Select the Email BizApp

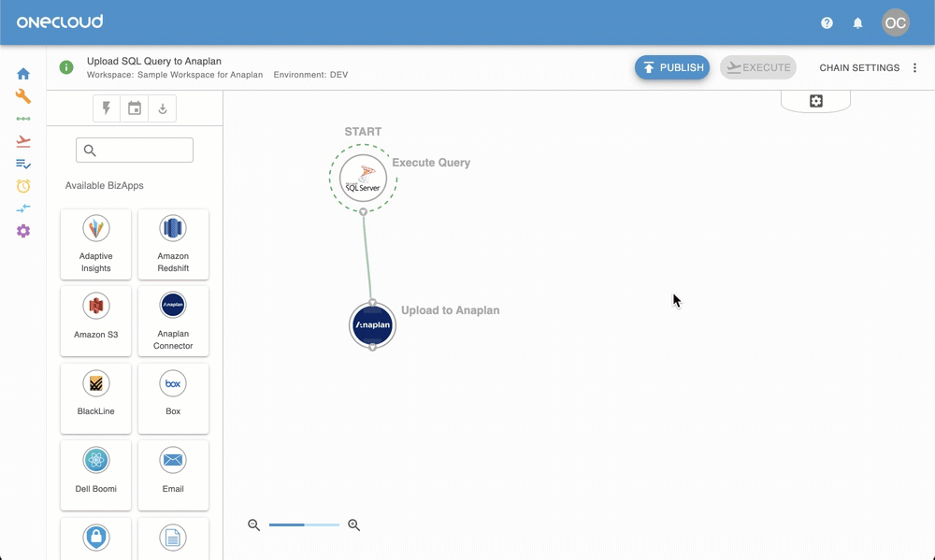(x=173, y=475)
